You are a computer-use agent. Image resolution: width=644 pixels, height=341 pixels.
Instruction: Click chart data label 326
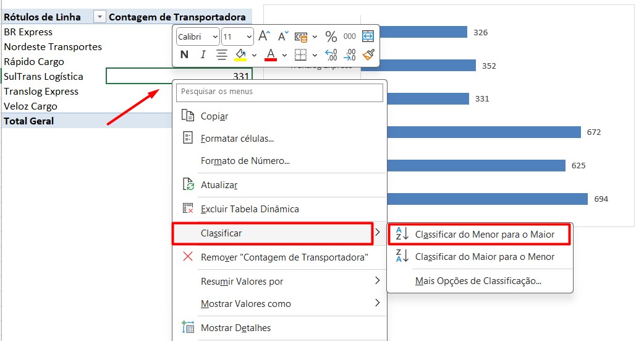(481, 33)
